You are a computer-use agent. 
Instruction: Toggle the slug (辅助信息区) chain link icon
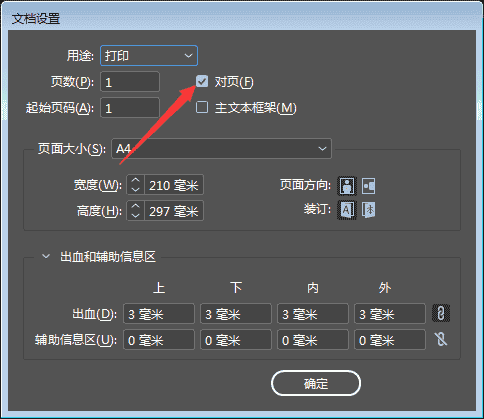(441, 339)
